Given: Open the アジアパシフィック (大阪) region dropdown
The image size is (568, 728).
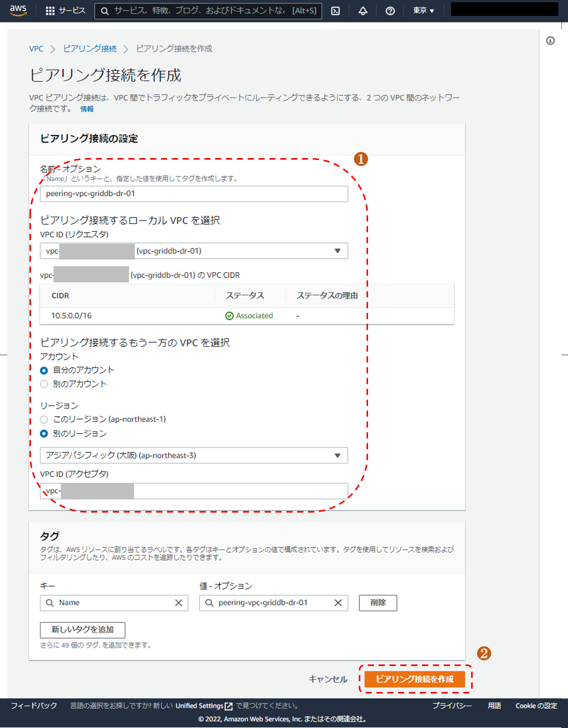Looking at the screenshot, I should tap(194, 455).
